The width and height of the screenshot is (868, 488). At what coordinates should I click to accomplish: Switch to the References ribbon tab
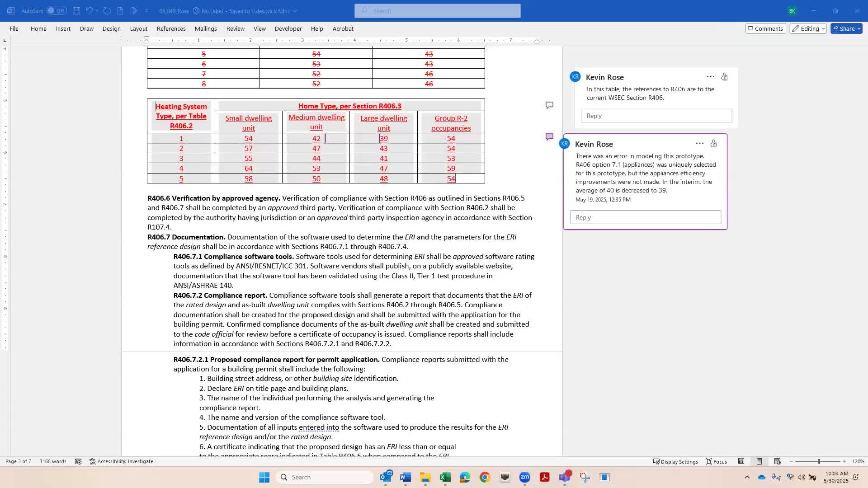point(171,28)
